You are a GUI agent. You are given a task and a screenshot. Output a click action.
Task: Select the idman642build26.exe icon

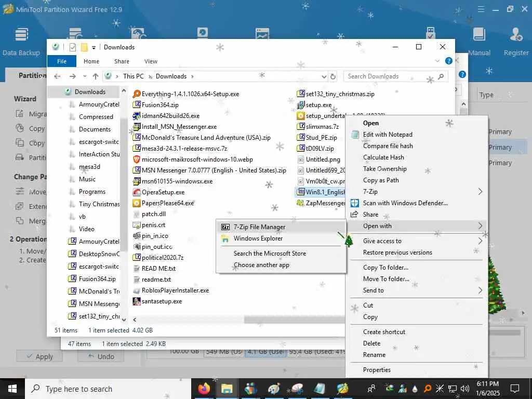click(137, 116)
